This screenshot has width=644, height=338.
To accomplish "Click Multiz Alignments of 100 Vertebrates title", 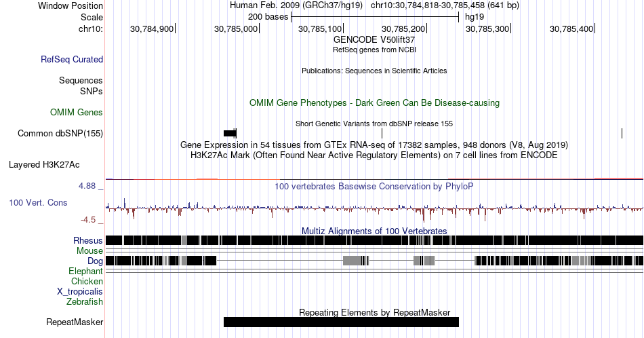I will point(374,231).
